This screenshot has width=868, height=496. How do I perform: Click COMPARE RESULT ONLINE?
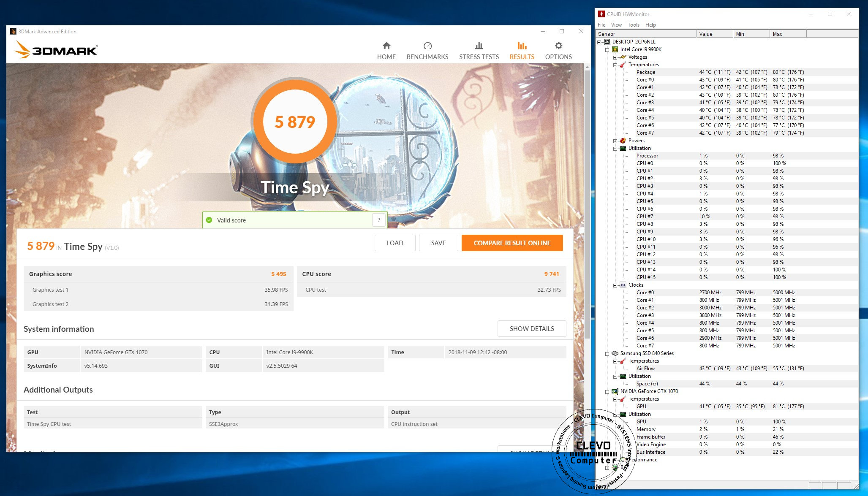pyautogui.click(x=512, y=243)
